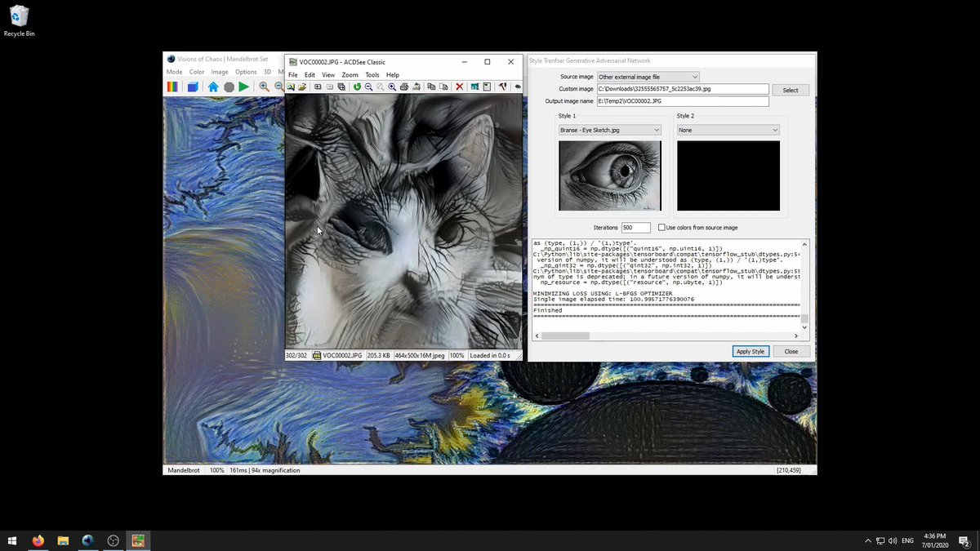Image resolution: width=980 pixels, height=551 pixels.
Task: Open the notification center icon
Action: pos(964,540)
